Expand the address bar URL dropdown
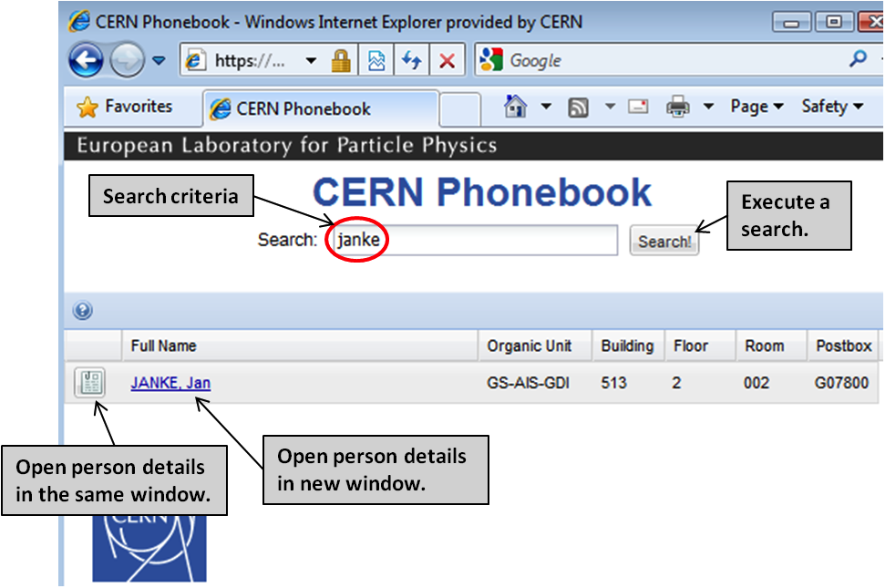The image size is (885, 588). click(x=311, y=61)
